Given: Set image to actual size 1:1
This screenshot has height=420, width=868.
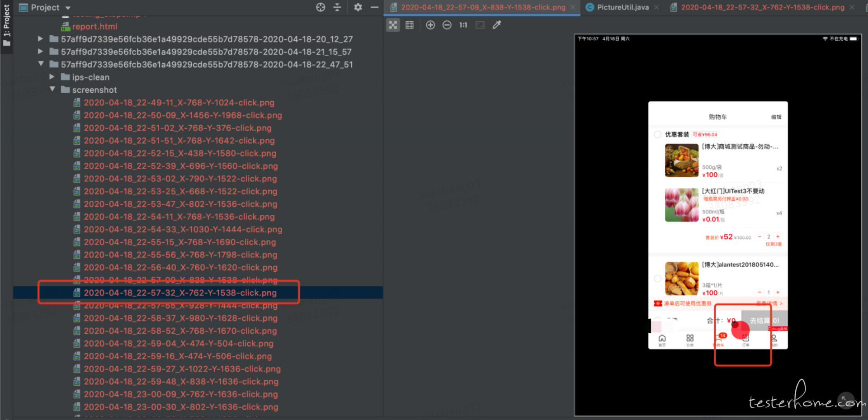Looking at the screenshot, I should [463, 25].
